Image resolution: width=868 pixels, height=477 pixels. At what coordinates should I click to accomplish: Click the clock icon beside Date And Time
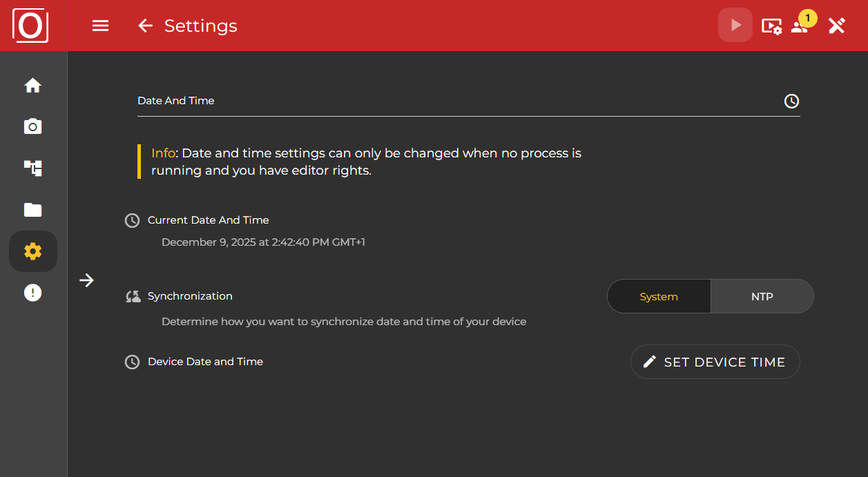click(x=791, y=101)
